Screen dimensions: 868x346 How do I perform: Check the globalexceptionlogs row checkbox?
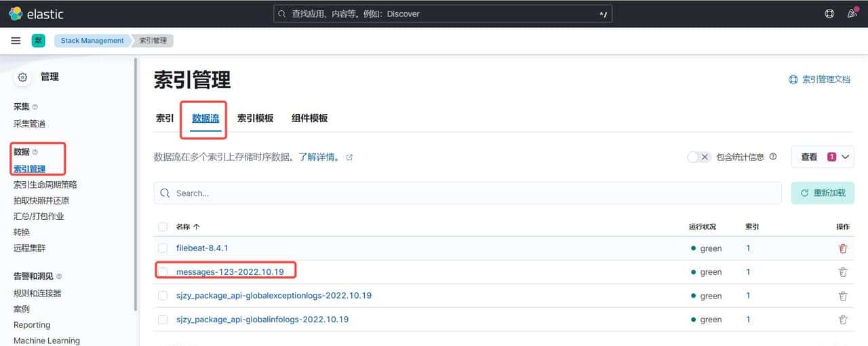click(163, 296)
